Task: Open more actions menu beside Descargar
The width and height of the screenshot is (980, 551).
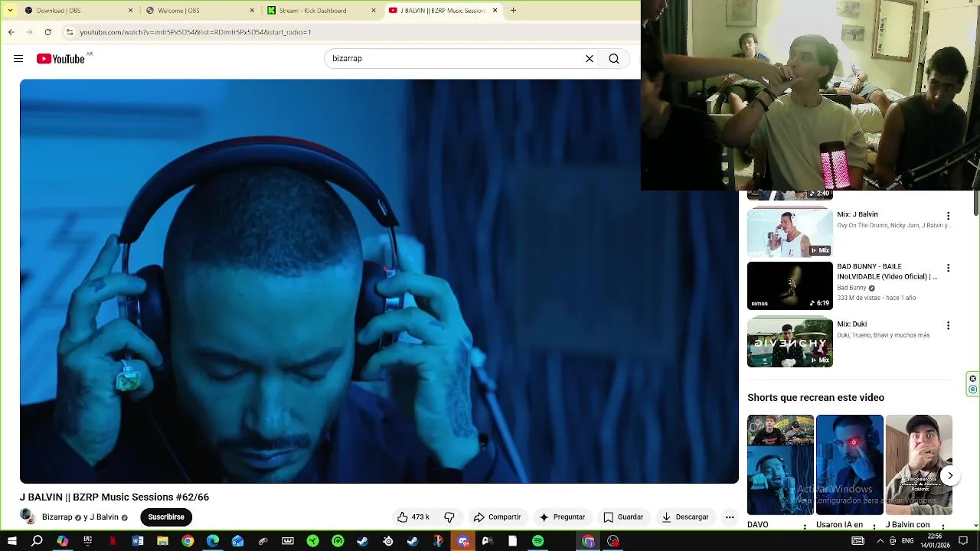Action: [730, 517]
